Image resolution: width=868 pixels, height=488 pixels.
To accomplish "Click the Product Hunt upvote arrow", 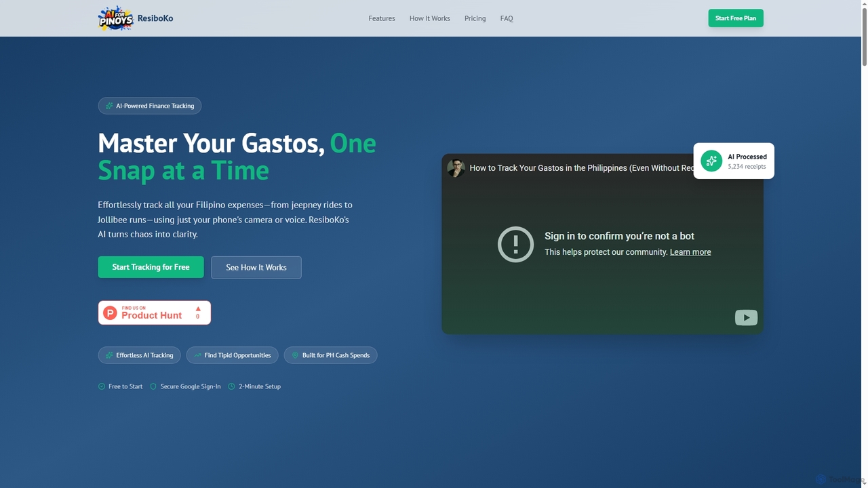I will pos(198,308).
